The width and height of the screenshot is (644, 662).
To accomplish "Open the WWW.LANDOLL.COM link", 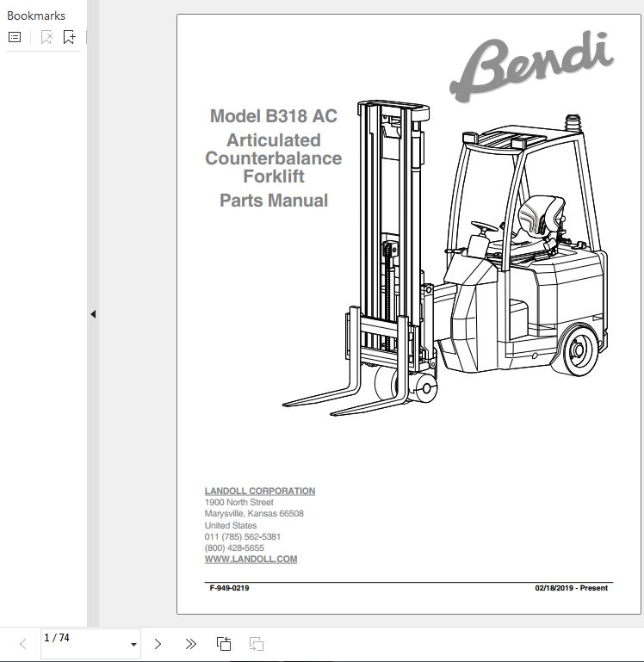I will 251,559.
